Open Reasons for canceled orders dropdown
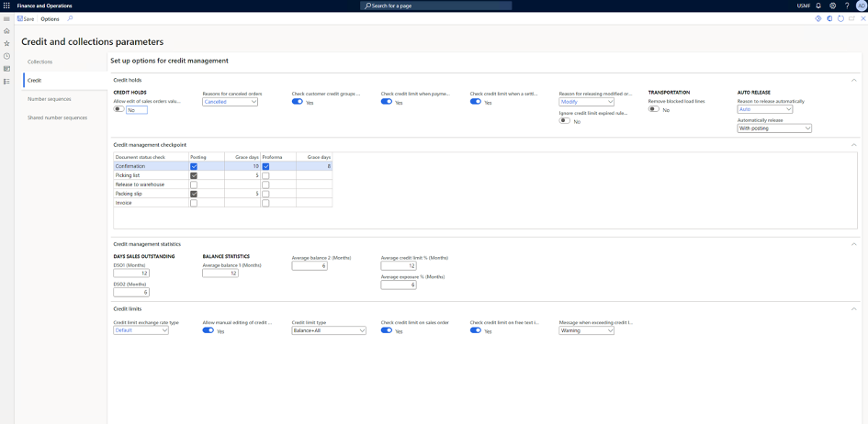 [230, 102]
